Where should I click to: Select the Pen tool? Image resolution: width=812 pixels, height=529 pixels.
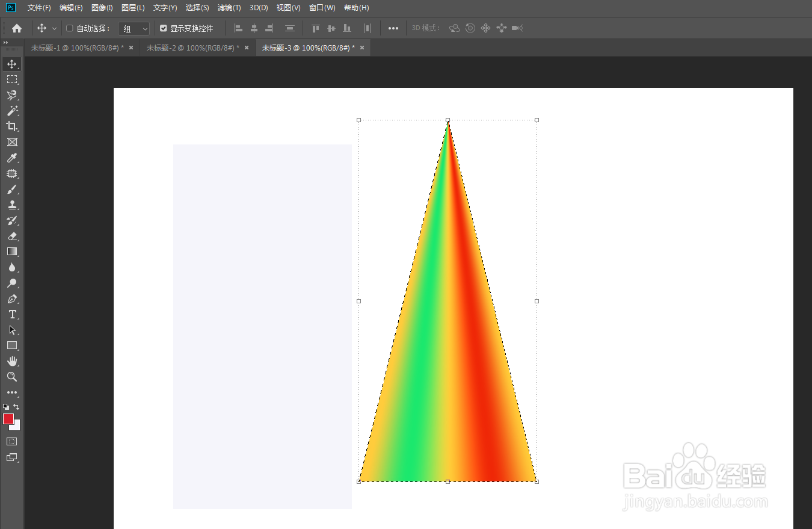click(12, 299)
